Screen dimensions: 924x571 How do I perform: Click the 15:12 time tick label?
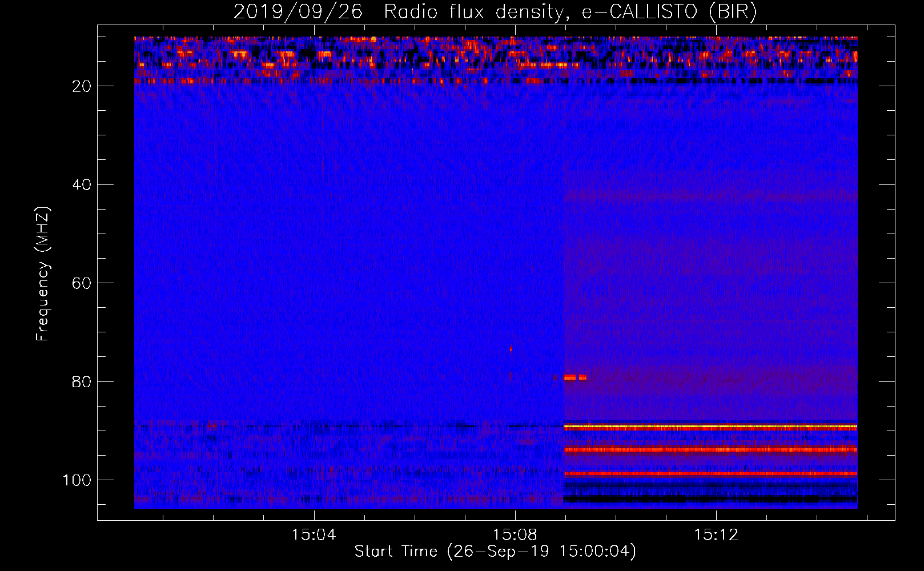click(x=716, y=535)
